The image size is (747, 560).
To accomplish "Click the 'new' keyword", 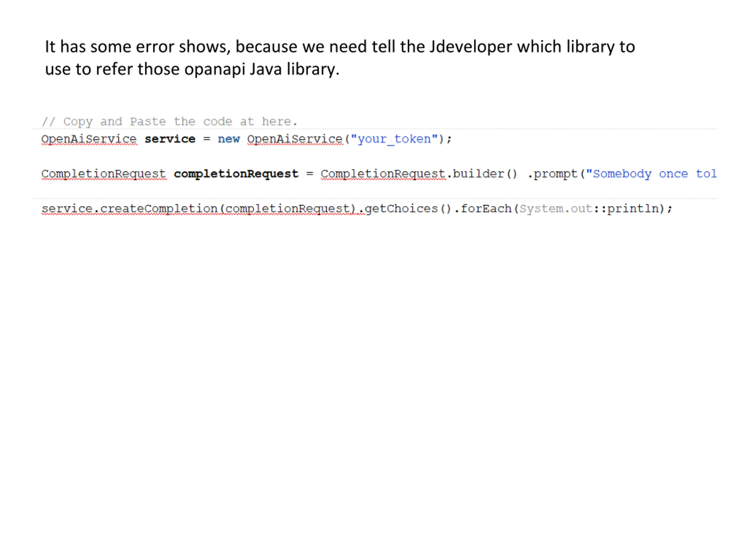I will 229,139.
